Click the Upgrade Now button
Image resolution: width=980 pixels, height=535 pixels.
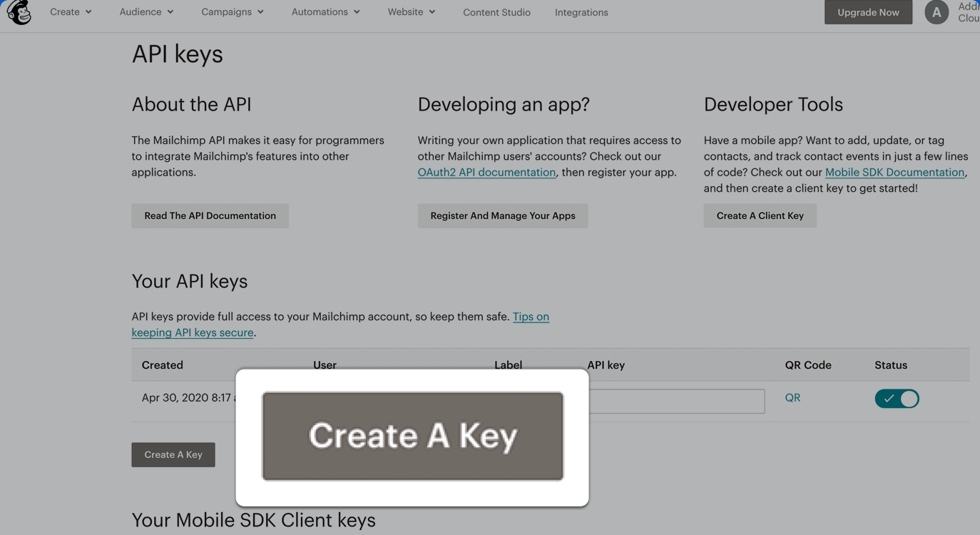click(868, 12)
